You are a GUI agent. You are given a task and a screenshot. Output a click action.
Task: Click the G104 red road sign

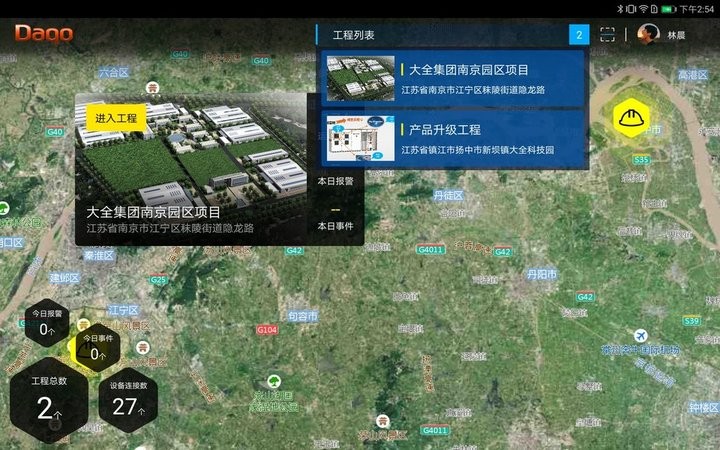click(x=267, y=330)
